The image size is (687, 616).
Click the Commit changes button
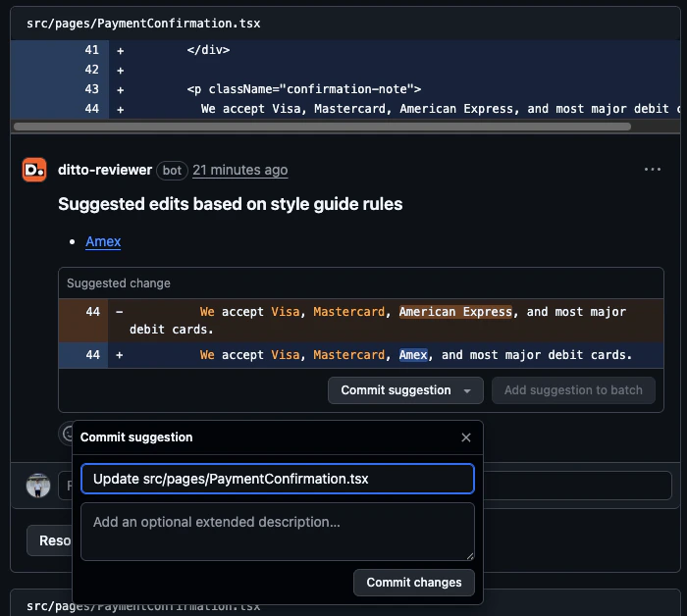414,583
